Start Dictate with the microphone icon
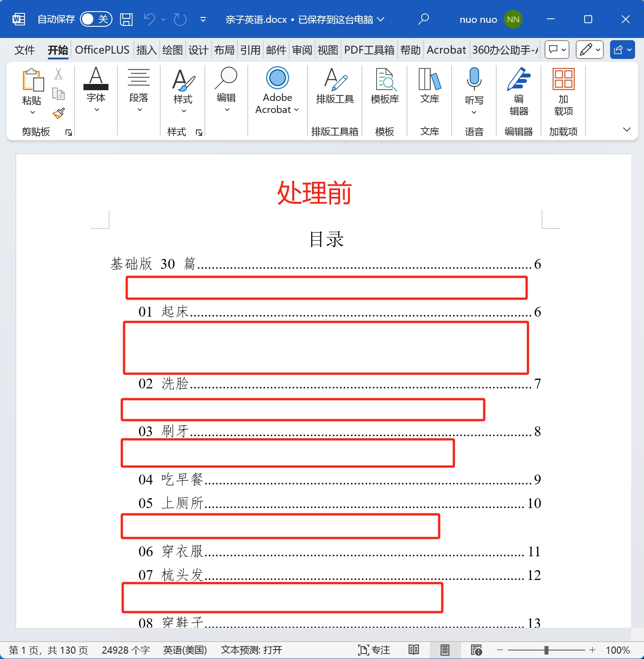 pyautogui.click(x=474, y=79)
